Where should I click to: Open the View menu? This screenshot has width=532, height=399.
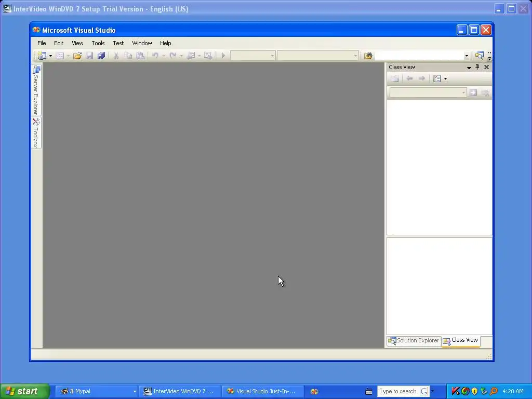coord(78,43)
